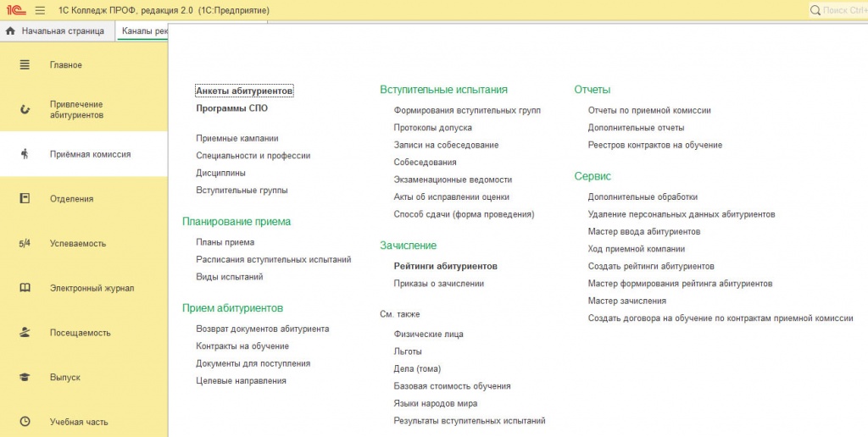
Task: Click the Успеваемость 5/4 icon
Action: [25, 243]
